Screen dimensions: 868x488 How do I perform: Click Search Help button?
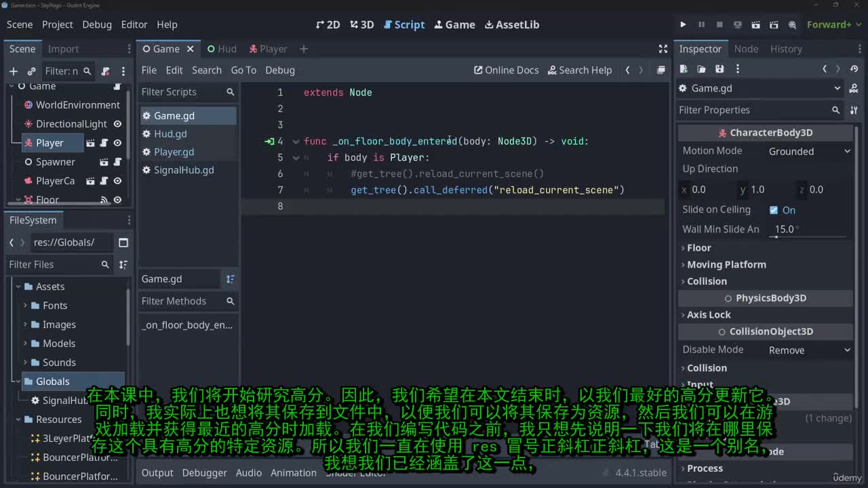580,70
